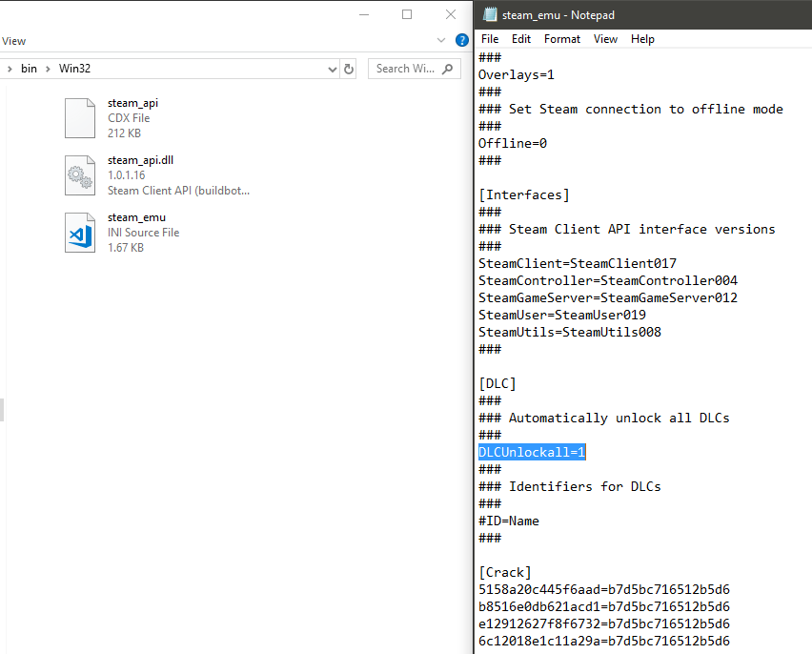This screenshot has height=654, width=812.
Task: Click the SteamGameServer=SteamGameServer012 line
Action: 608,297
